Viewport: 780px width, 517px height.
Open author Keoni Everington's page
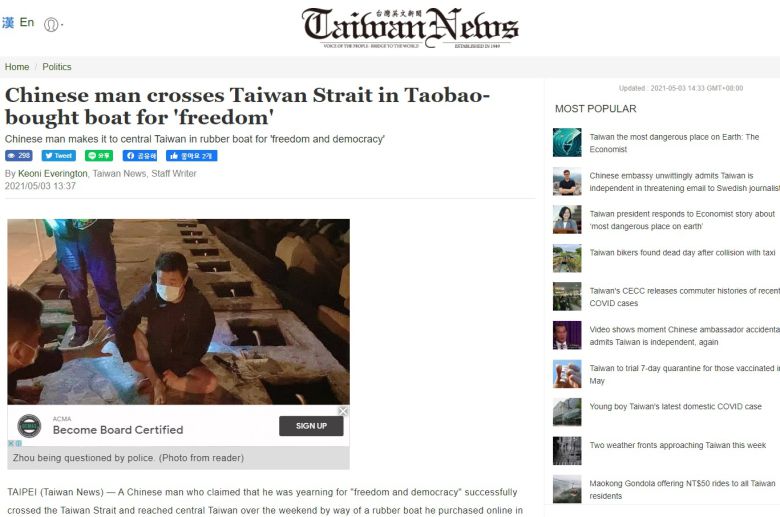(53, 174)
